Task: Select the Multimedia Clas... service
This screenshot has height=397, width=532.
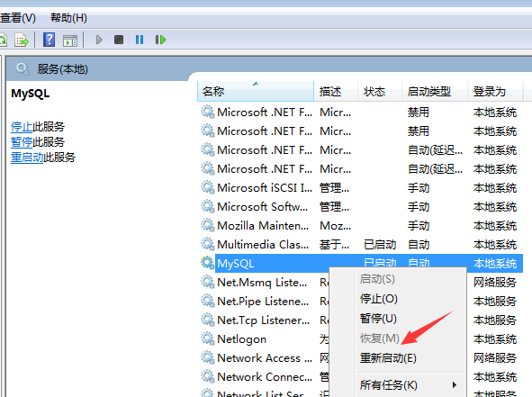Action: [263, 245]
